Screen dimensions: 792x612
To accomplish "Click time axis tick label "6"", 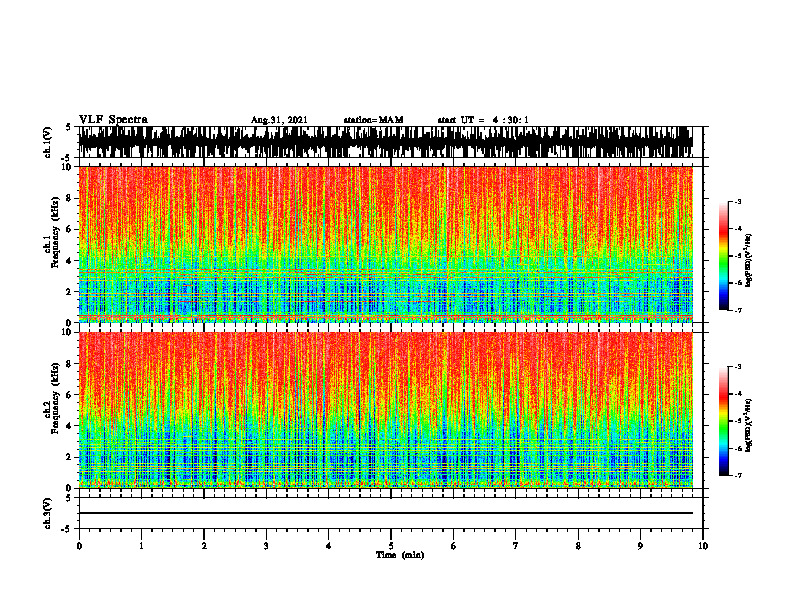I will [454, 546].
